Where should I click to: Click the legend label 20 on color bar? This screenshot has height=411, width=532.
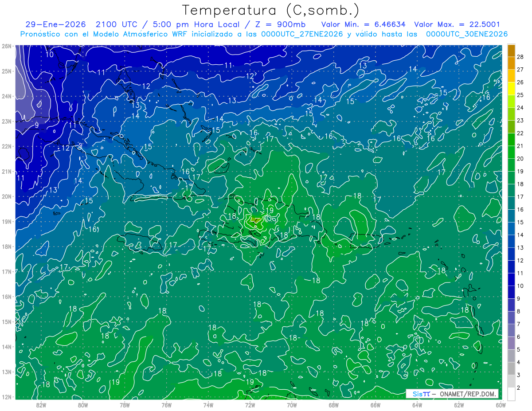click(x=520, y=159)
